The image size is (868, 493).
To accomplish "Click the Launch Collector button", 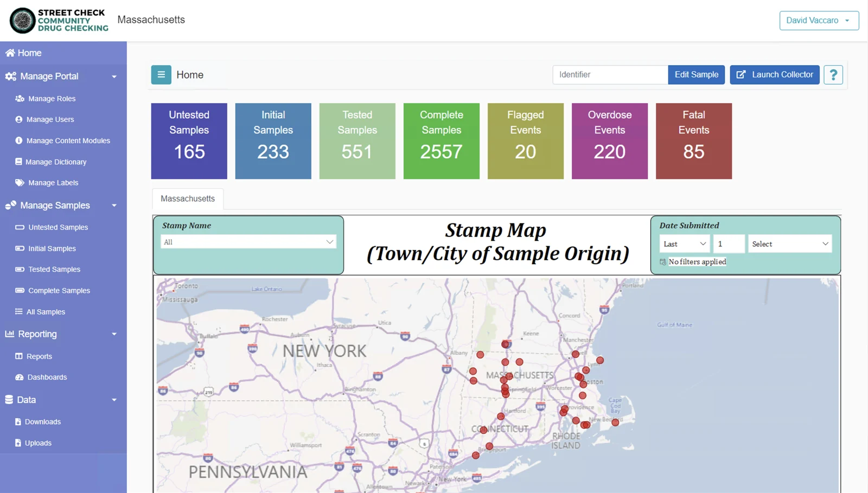I will tap(775, 75).
